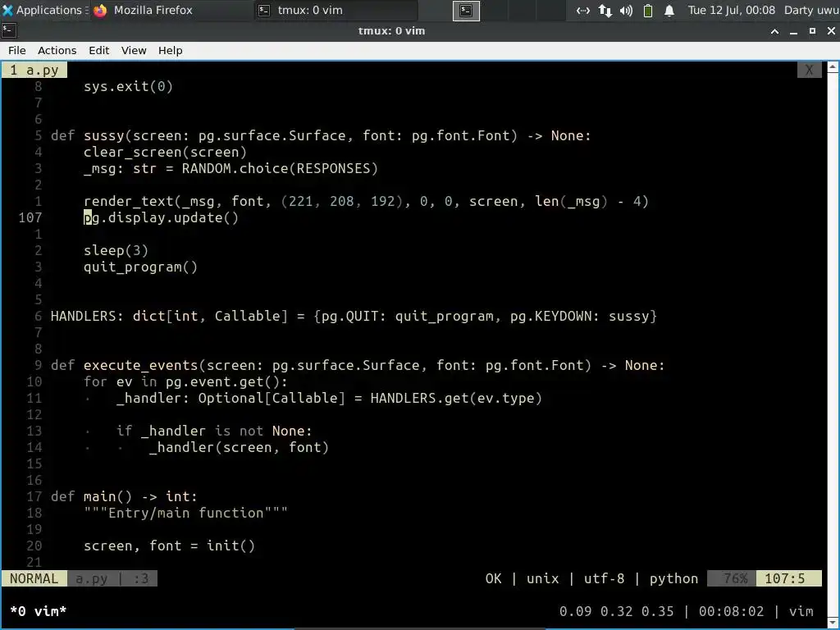
Task: Click the 'unix' file format in the statusline
Action: pyautogui.click(x=542, y=578)
